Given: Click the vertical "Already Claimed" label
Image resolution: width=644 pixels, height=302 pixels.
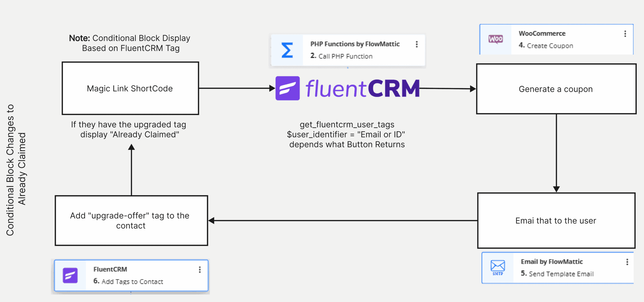Looking at the screenshot, I should tap(22, 169).
